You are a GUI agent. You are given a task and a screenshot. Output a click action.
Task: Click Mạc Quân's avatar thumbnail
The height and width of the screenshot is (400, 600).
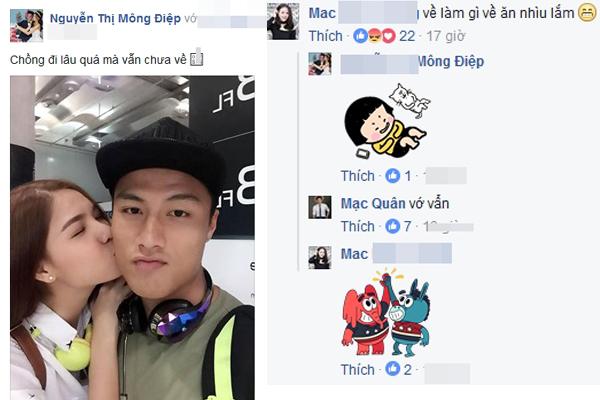pos(320,207)
